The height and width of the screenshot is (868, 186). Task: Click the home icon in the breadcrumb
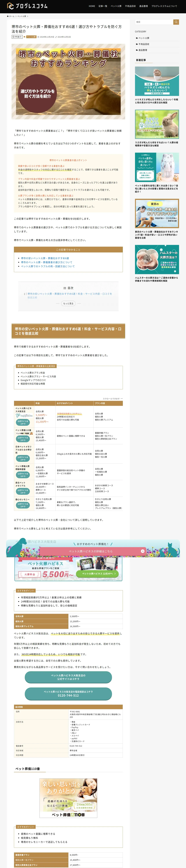coord(8,16)
